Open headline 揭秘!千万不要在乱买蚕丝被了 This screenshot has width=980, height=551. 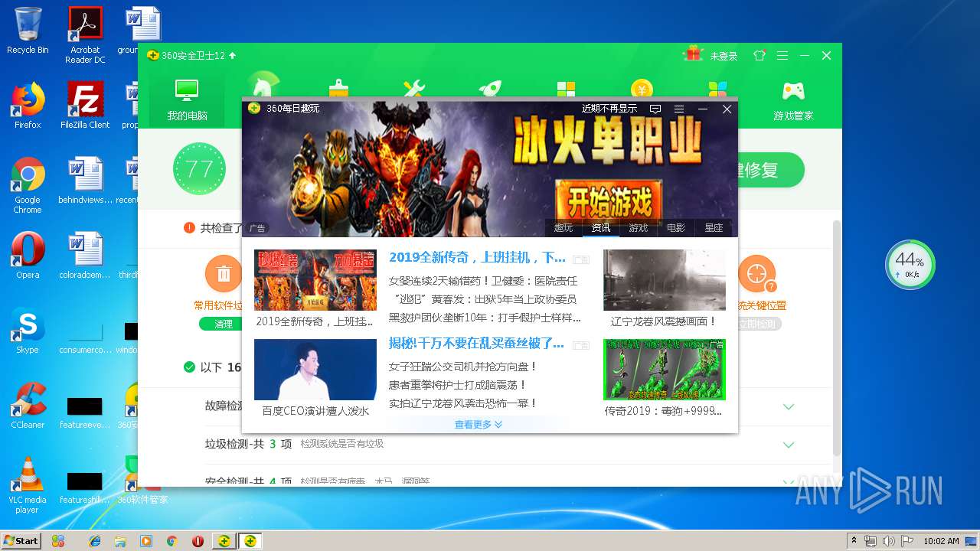[476, 342]
